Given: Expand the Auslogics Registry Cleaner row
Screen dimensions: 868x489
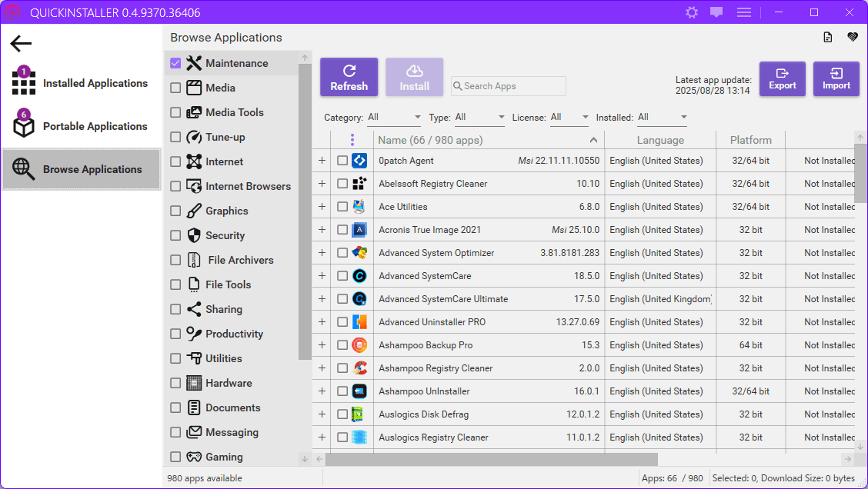Looking at the screenshot, I should pos(322,437).
